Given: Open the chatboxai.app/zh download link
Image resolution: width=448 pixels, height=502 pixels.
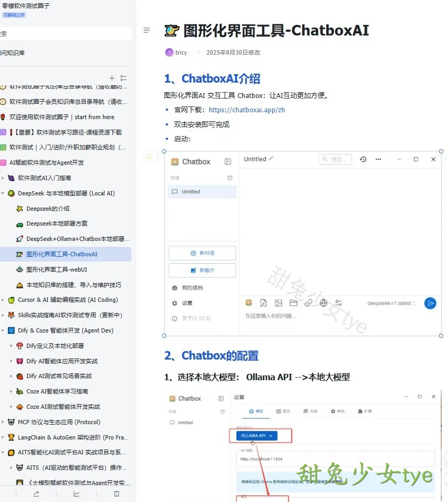Looking at the screenshot, I should pyautogui.click(x=247, y=110).
